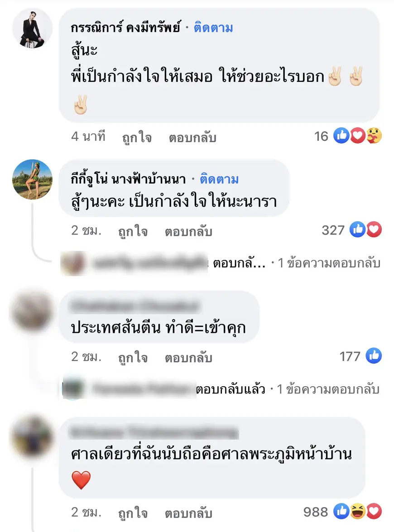The height and width of the screenshot is (532, 394).
Task: Open profile picture of กีกี้จูโน่ นางฟ้าบ้านนา
Action: click(x=32, y=179)
